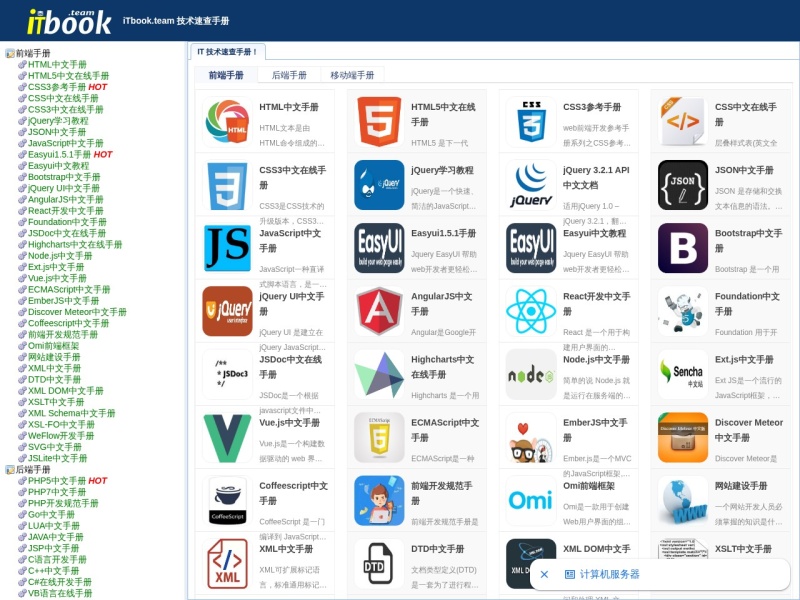Switch to the 后端手册 tab
The image size is (800, 600).
[289, 75]
